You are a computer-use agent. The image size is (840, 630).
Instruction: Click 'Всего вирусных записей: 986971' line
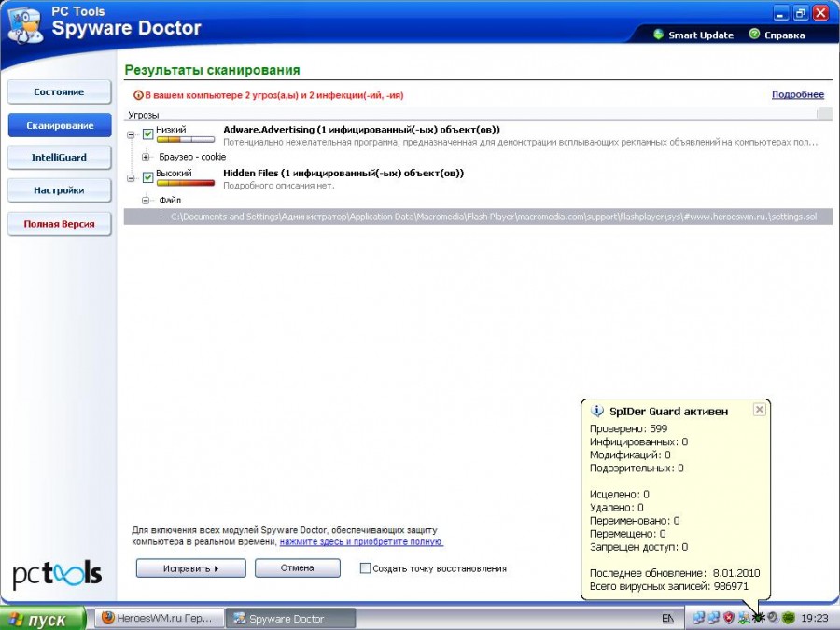pyautogui.click(x=669, y=587)
